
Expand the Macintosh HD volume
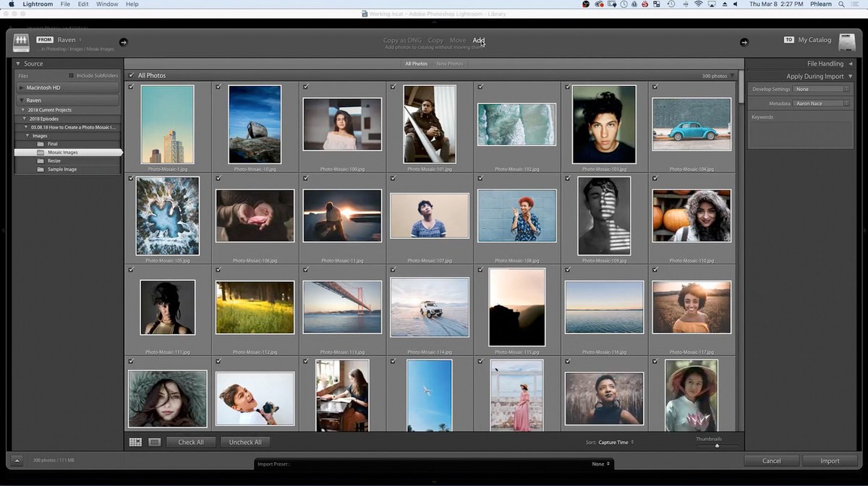[x=22, y=88]
